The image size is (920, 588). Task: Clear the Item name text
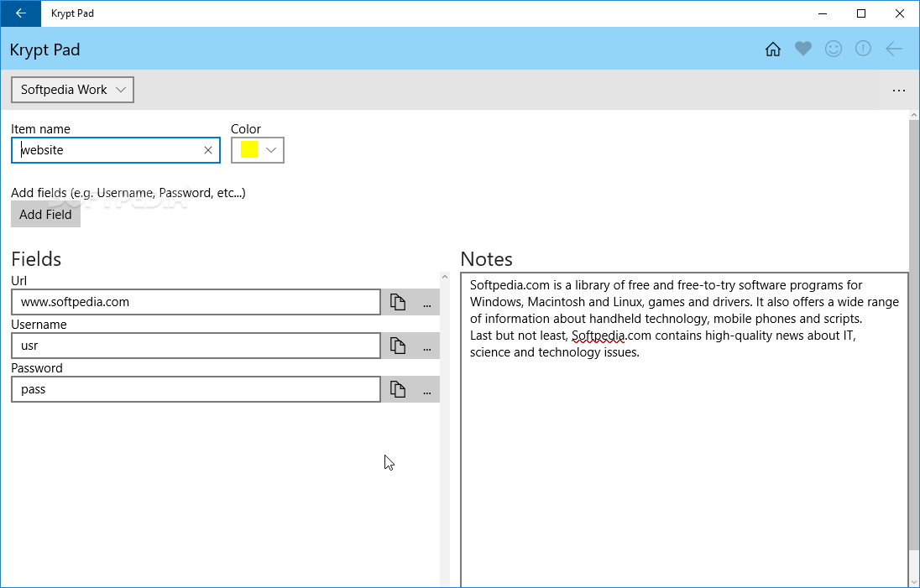(207, 151)
